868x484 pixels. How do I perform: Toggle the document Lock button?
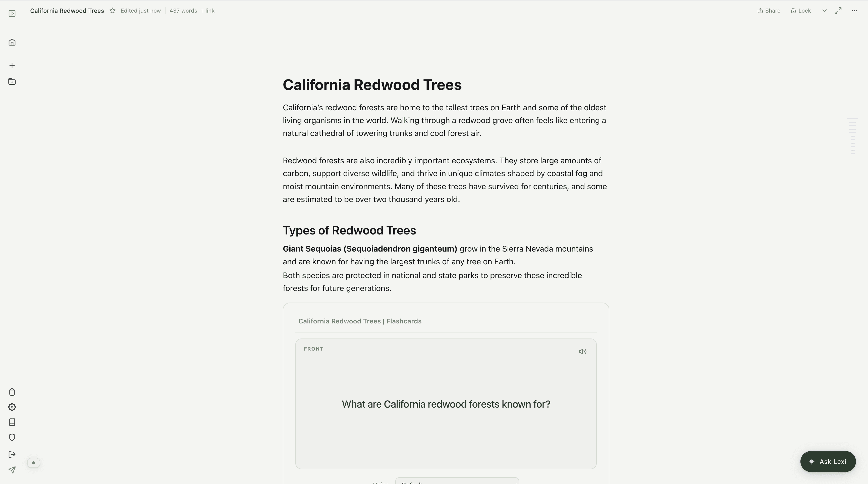[x=801, y=11]
